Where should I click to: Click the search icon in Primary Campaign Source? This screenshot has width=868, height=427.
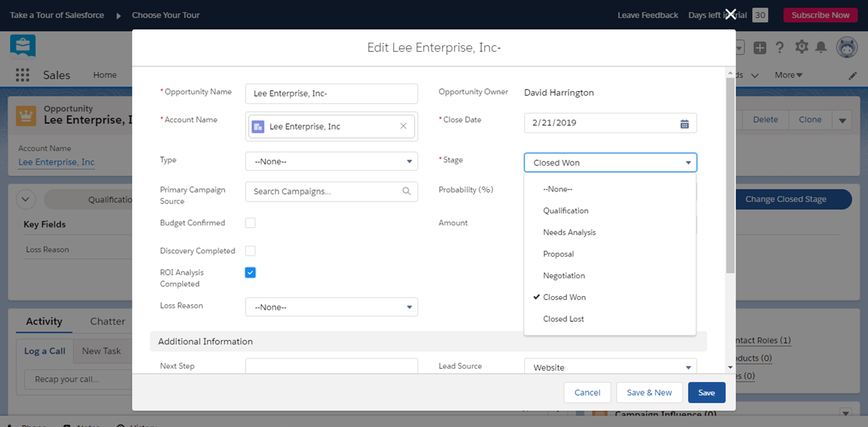click(406, 191)
